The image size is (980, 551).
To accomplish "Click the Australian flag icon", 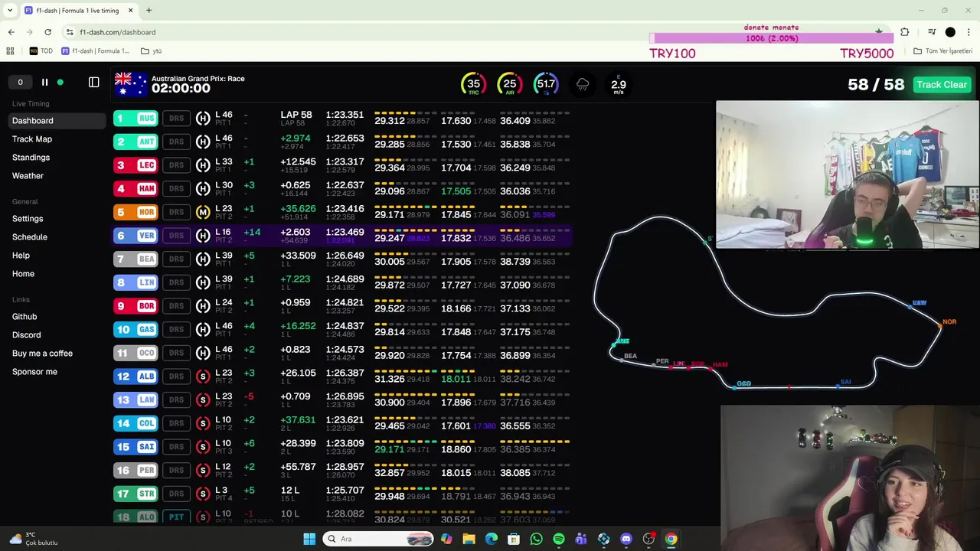I will pos(130,84).
